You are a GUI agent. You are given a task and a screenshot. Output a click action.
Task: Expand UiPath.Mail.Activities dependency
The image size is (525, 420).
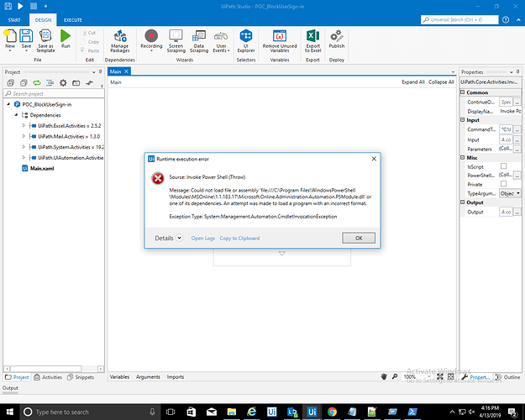click(24, 136)
